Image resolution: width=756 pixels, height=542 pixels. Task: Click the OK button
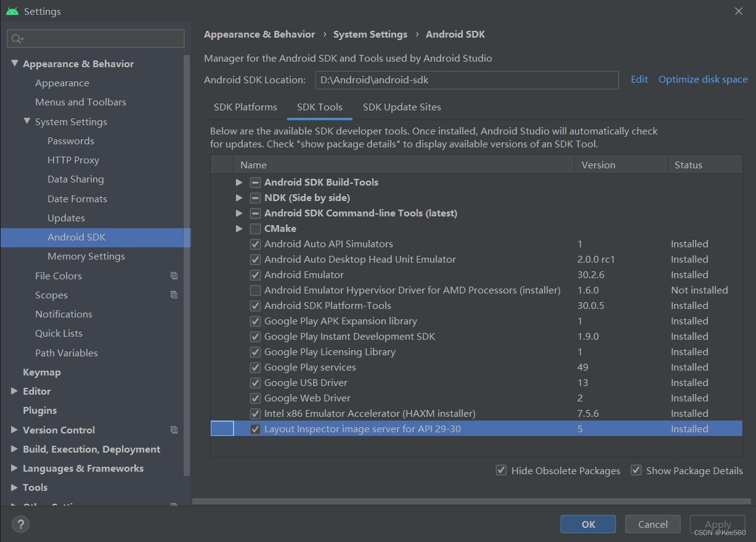coord(588,524)
